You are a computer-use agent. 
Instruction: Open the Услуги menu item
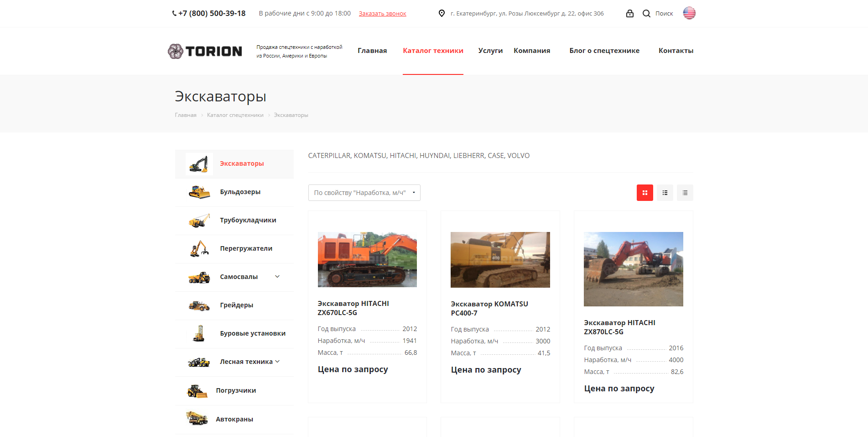coord(490,51)
